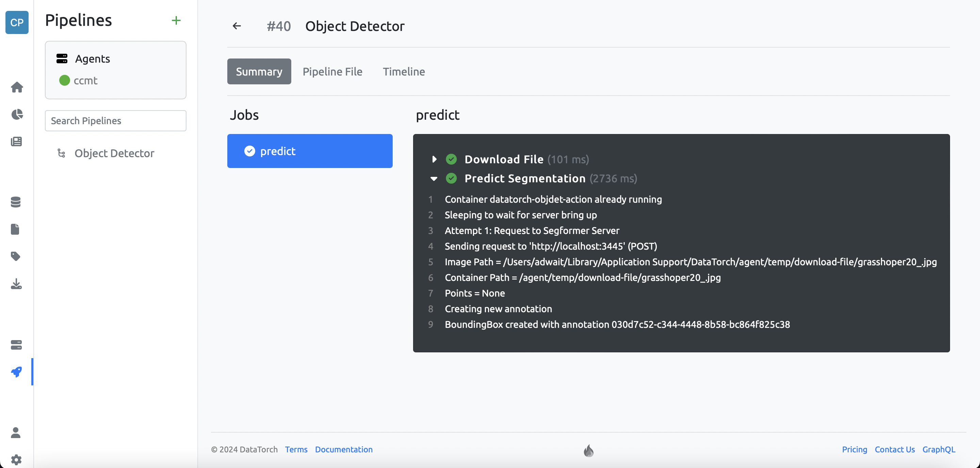
Task: Open the insights pie chart icon
Action: pos(17,114)
